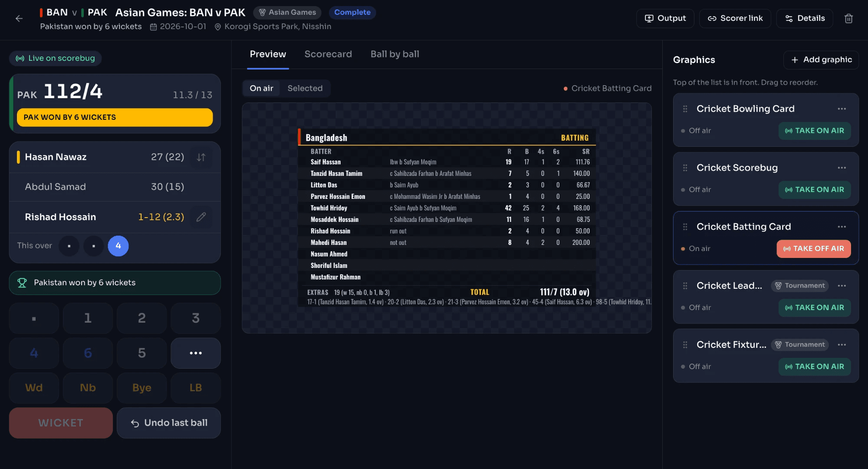Record a WICKET
The width and height of the screenshot is (868, 469).
(x=61, y=423)
